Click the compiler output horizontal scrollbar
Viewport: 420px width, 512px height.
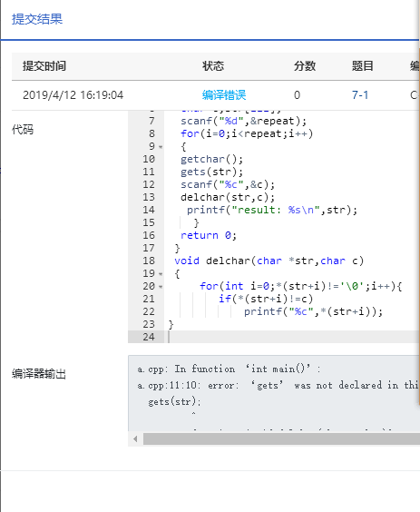pos(281,439)
